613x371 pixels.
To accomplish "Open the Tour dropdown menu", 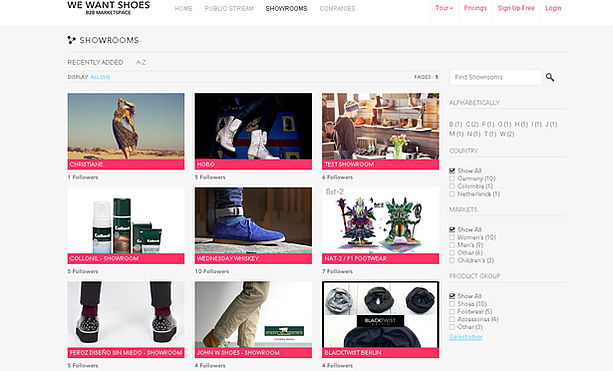I will 444,8.
